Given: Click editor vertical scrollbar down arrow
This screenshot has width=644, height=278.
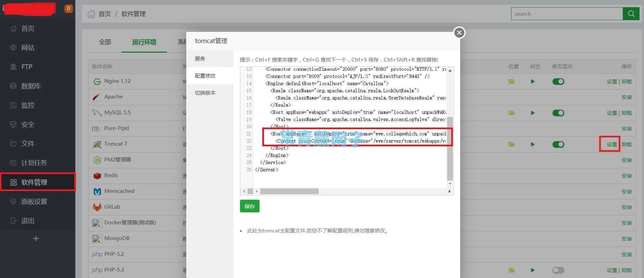Looking at the screenshot, I should coord(450,184).
